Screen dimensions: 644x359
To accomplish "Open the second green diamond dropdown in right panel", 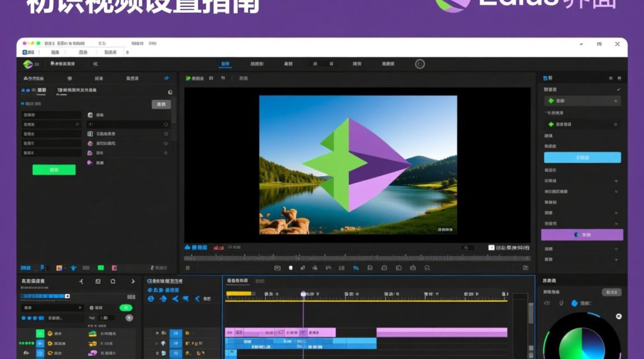I will tap(582, 124).
